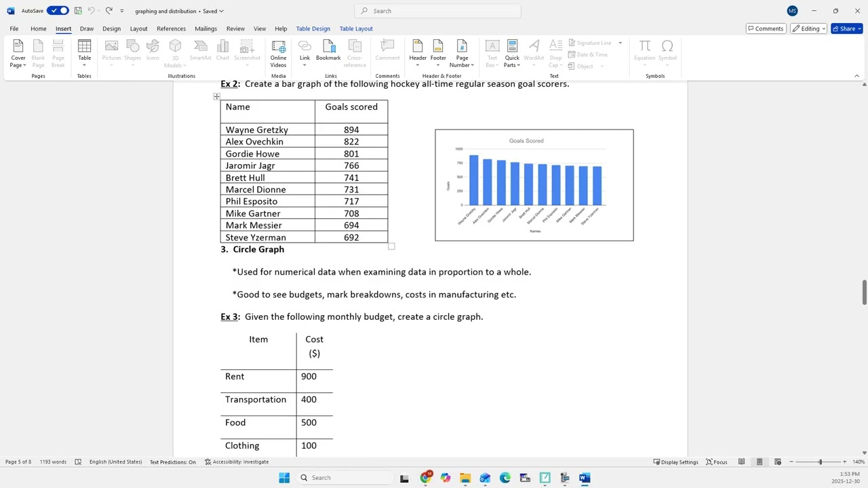Expand Customize Quick Access Toolbar arrow
The height and width of the screenshot is (488, 868).
click(x=122, y=11)
